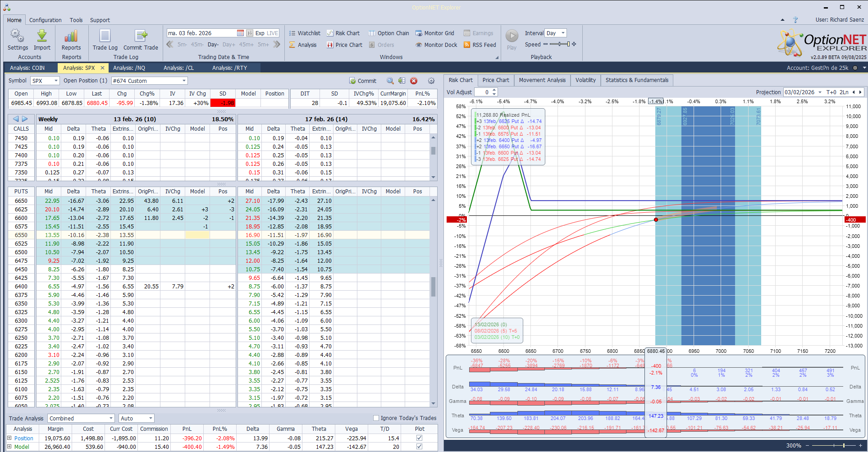Open the Monitor Grid window
The height and width of the screenshot is (452, 868).
(x=435, y=33)
